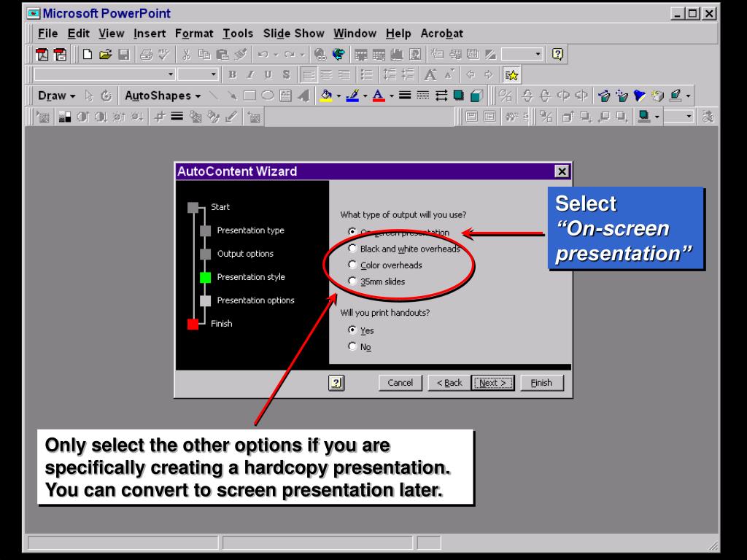747x560 pixels.
Task: Toggle Underline formatting
Action: click(x=268, y=75)
